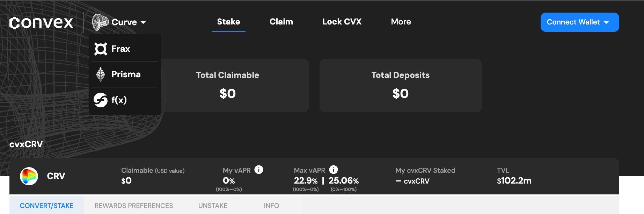Select the Convert/Stake tab

[x=46, y=206]
